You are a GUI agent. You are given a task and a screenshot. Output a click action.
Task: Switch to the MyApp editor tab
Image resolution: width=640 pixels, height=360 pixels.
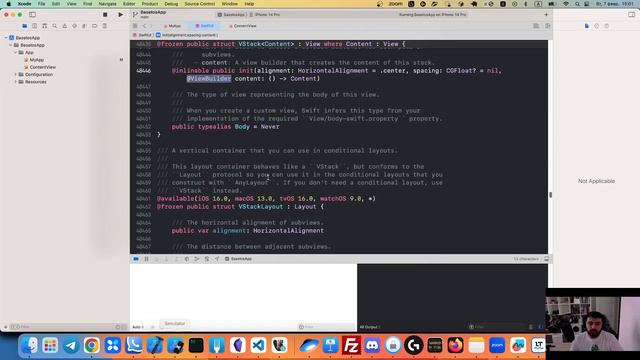point(172,26)
